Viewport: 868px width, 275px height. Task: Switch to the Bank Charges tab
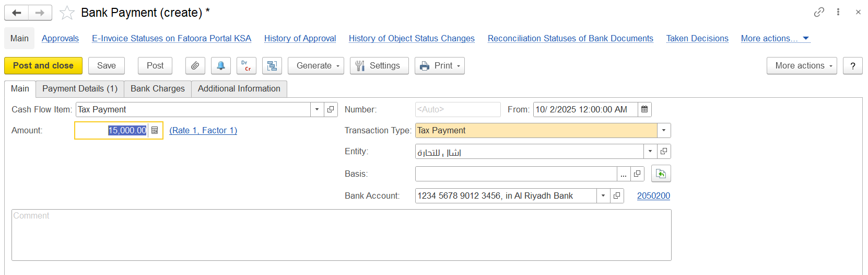pos(158,89)
